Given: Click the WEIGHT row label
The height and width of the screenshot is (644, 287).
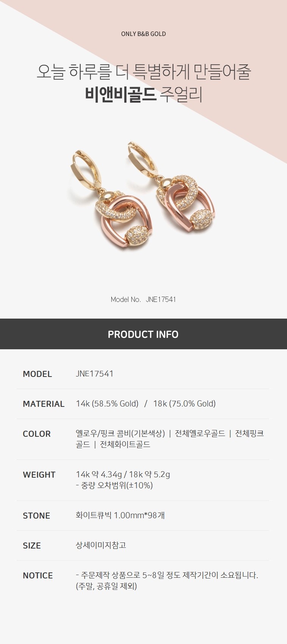Looking at the screenshot, I should [39, 475].
